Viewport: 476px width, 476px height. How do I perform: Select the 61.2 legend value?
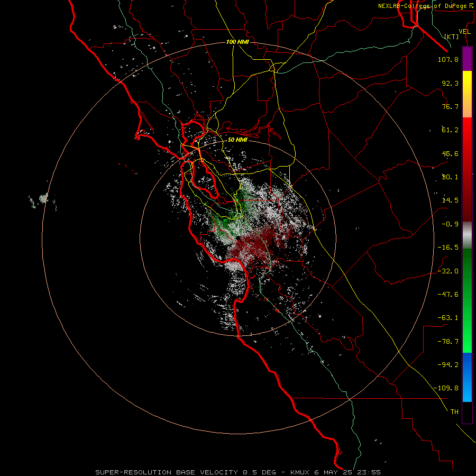(x=450, y=130)
